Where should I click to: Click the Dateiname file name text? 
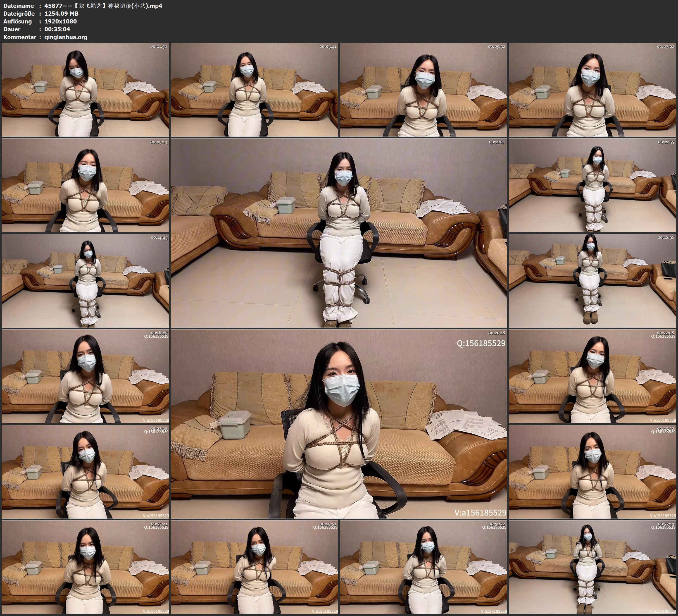pos(103,6)
